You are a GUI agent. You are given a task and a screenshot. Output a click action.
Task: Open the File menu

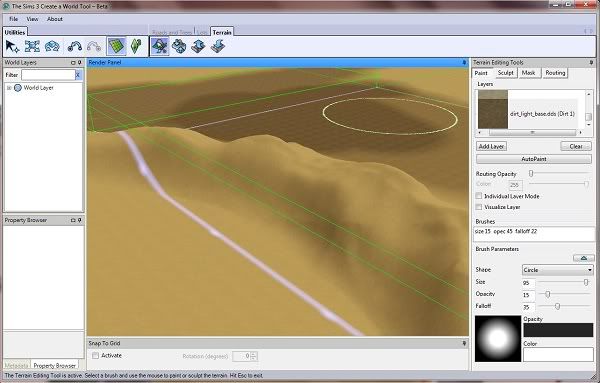[x=13, y=19]
